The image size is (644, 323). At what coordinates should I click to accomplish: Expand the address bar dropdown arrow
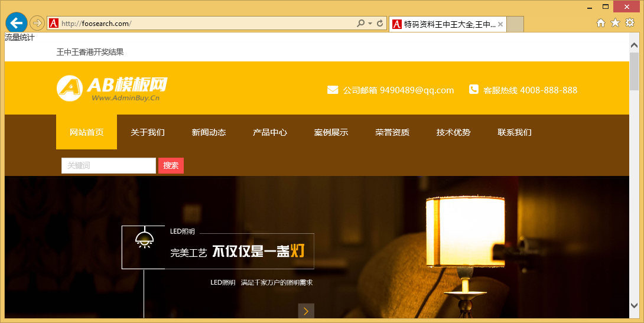[x=370, y=24]
